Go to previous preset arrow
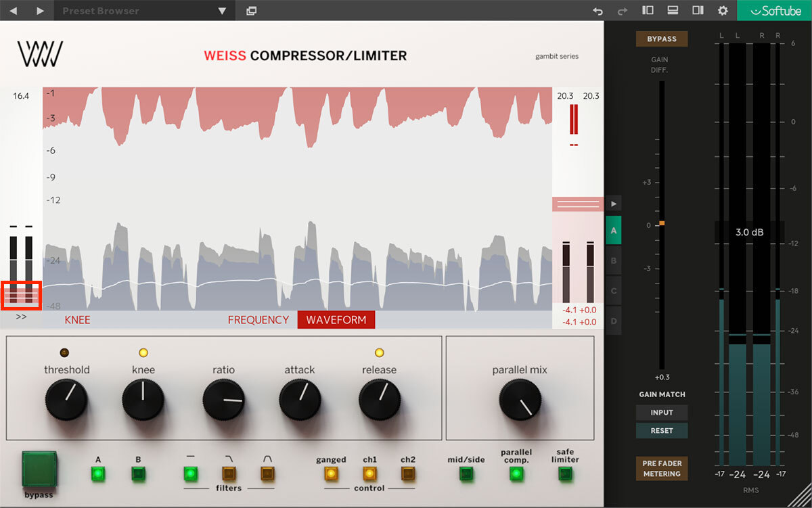This screenshot has height=508, width=812. pyautogui.click(x=14, y=11)
